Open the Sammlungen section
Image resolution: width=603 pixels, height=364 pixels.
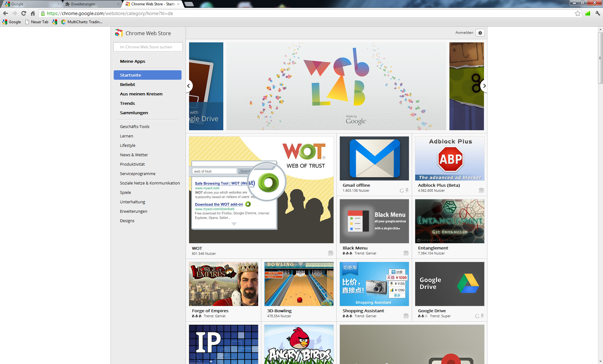pos(134,113)
